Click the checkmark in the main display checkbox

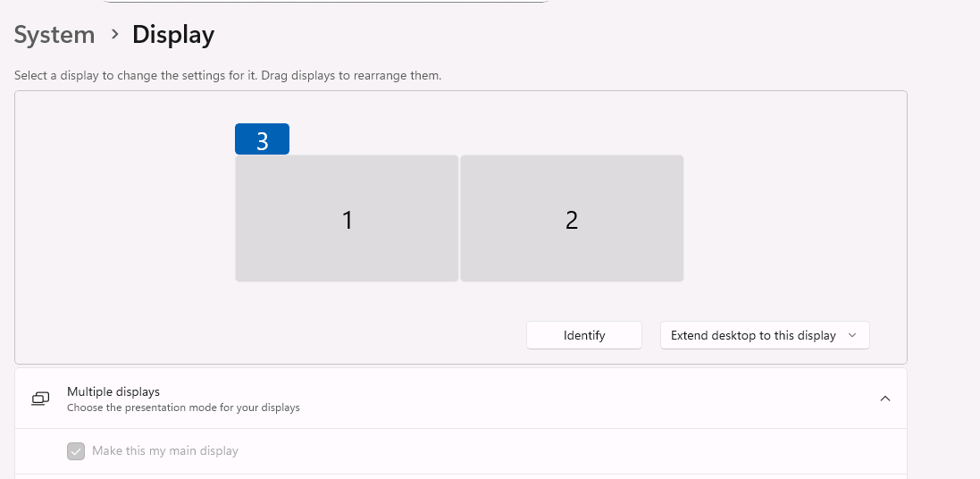click(x=76, y=451)
